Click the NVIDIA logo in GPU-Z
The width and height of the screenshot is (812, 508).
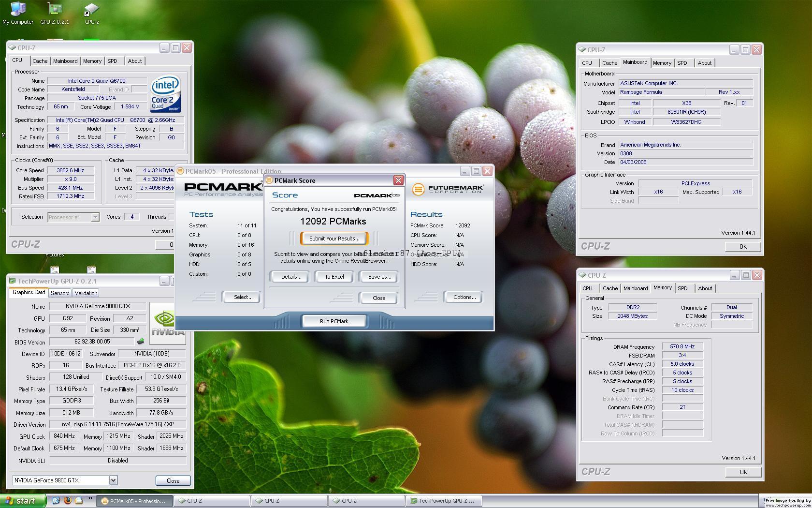[168, 323]
